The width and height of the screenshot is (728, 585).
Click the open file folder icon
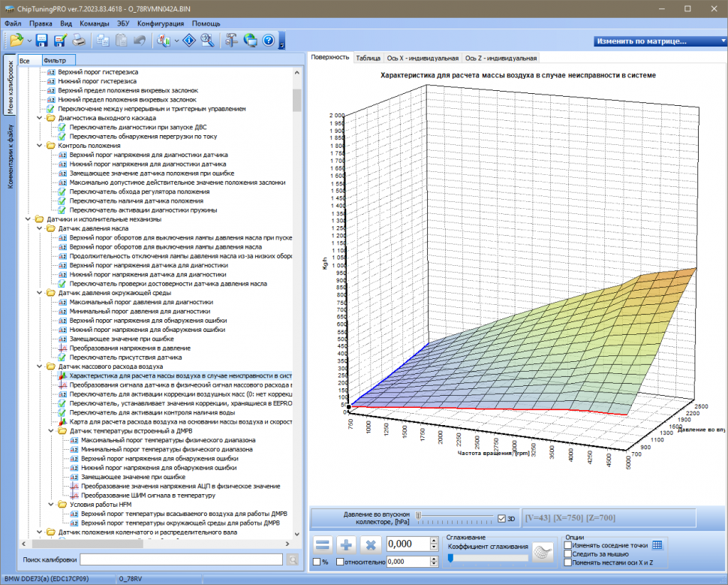16,41
